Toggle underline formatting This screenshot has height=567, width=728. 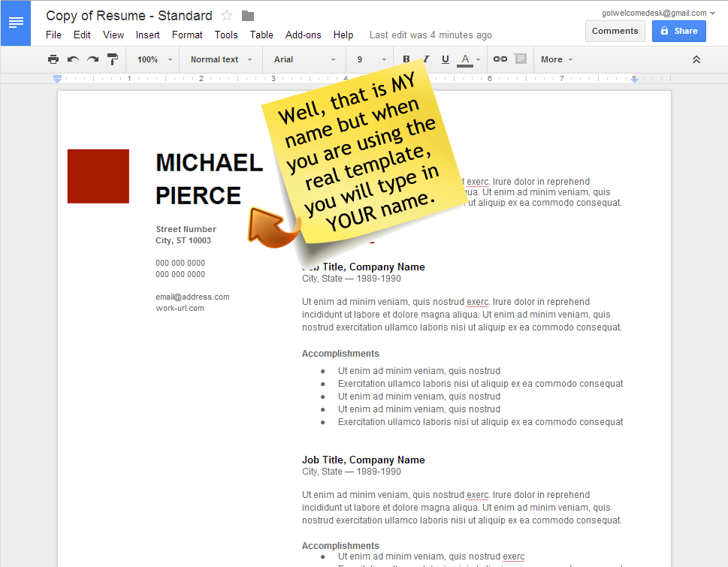(x=446, y=59)
